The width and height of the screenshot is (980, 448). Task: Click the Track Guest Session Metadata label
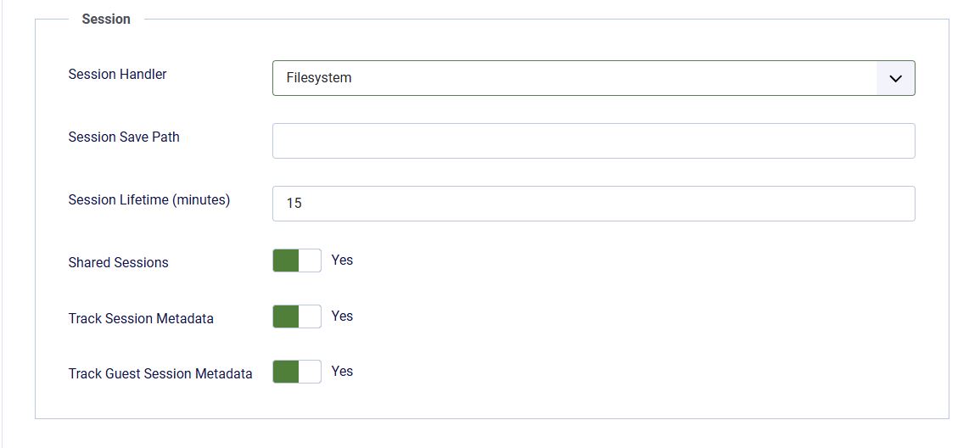tap(160, 373)
